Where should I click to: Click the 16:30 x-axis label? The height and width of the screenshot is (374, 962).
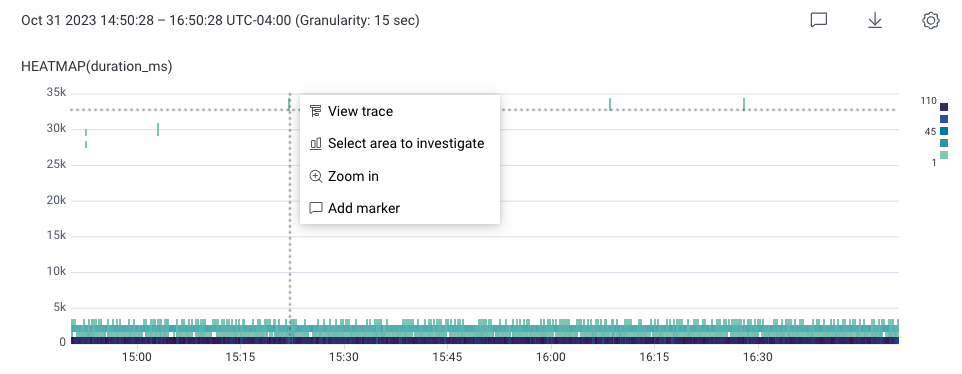click(x=758, y=356)
